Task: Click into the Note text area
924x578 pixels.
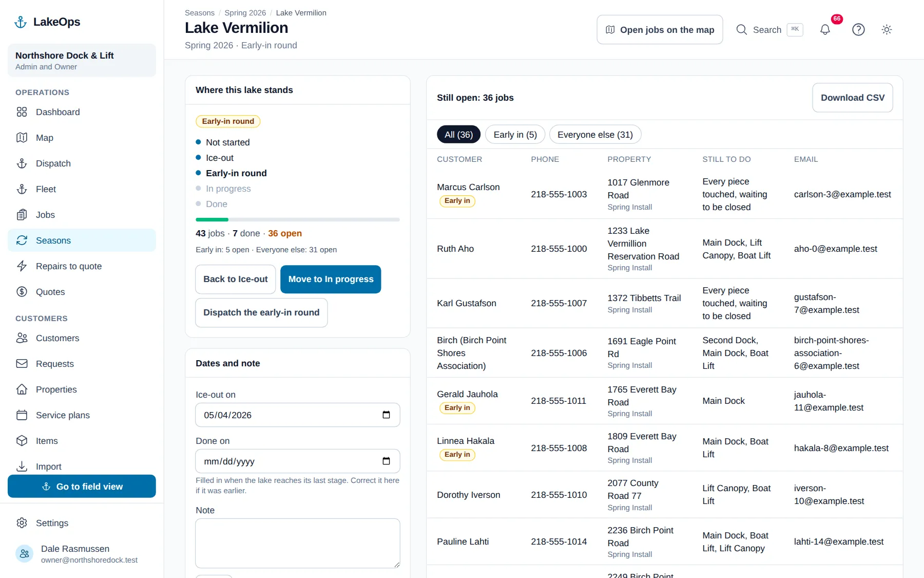Action: [x=297, y=543]
